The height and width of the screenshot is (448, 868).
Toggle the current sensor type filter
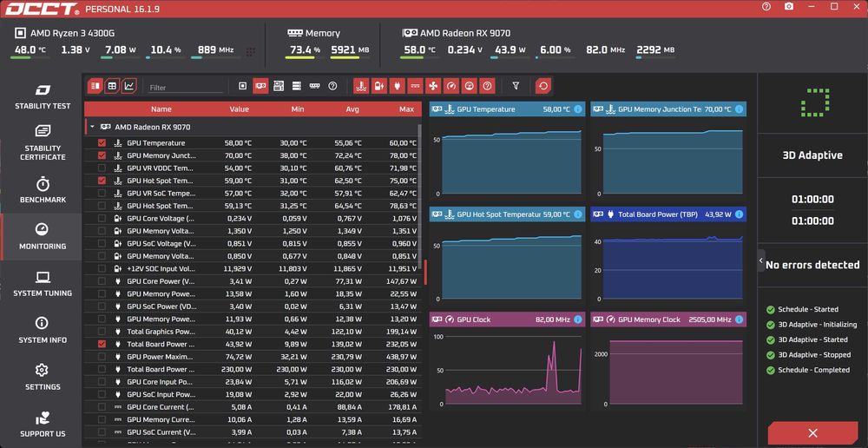coord(415,86)
